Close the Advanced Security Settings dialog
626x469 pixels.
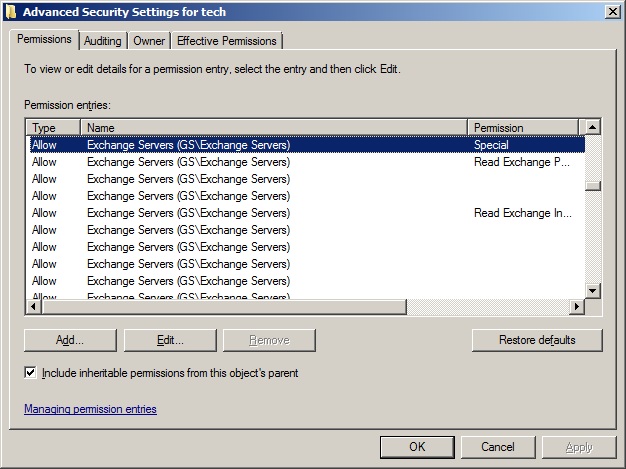612,12
